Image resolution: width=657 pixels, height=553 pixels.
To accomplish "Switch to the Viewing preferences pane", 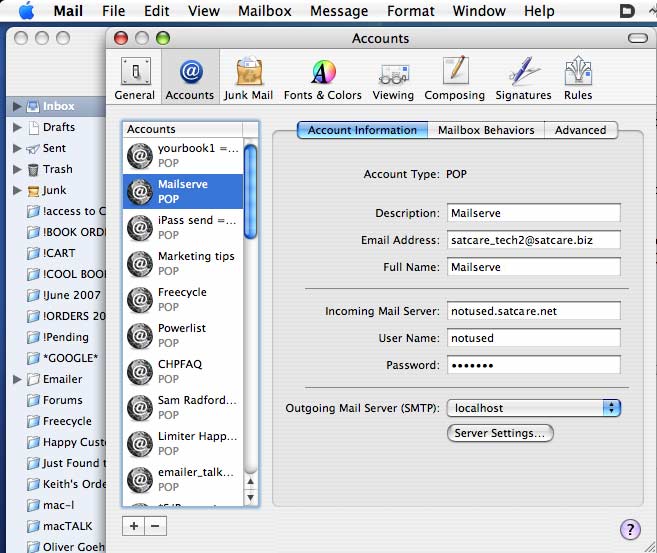I will [x=393, y=78].
